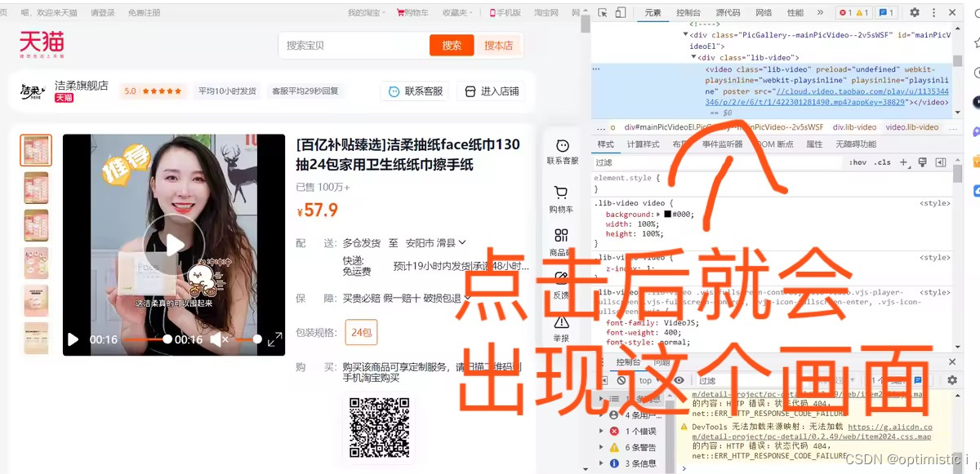The width and height of the screenshot is (980, 474).
Task: Switch to the 源代码 DevTools tab
Action: pyautogui.click(x=728, y=12)
